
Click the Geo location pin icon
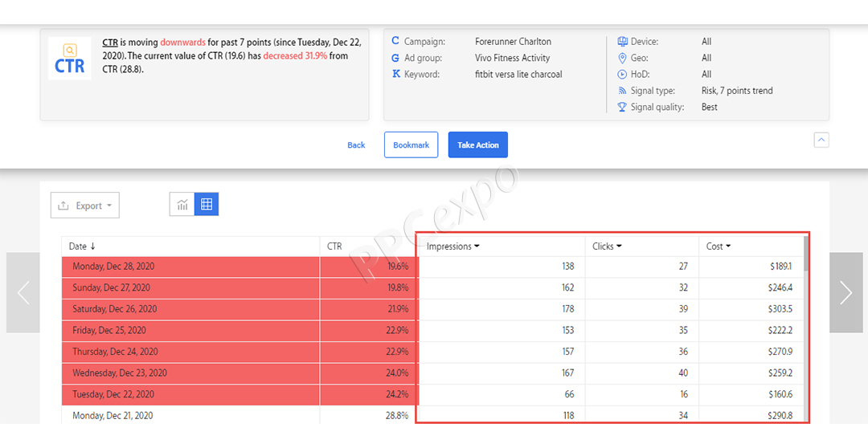point(622,58)
